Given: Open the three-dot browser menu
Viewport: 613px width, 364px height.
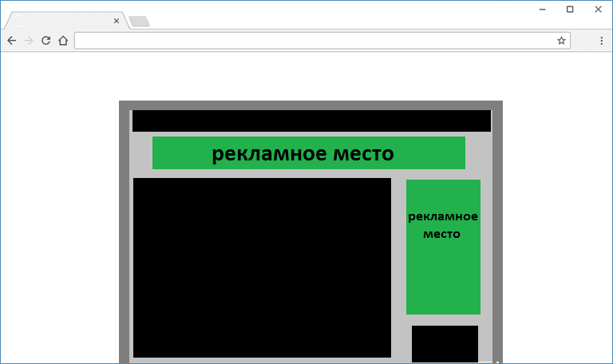Looking at the screenshot, I should [x=600, y=40].
